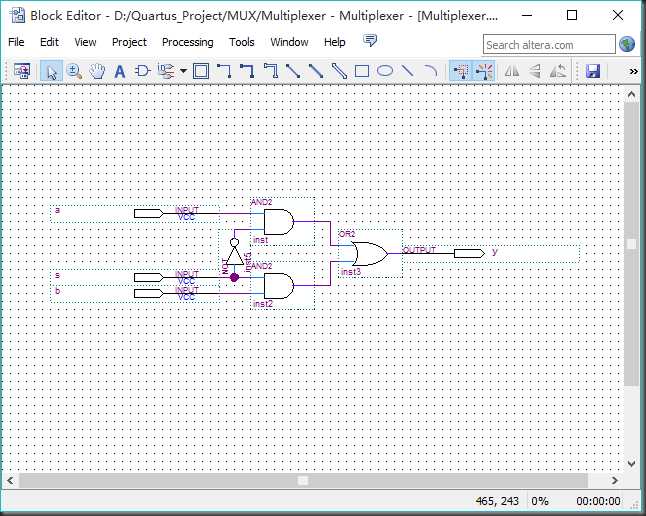Click horizontal scrollbar right arrow
This screenshot has width=646, height=516.
point(615,481)
